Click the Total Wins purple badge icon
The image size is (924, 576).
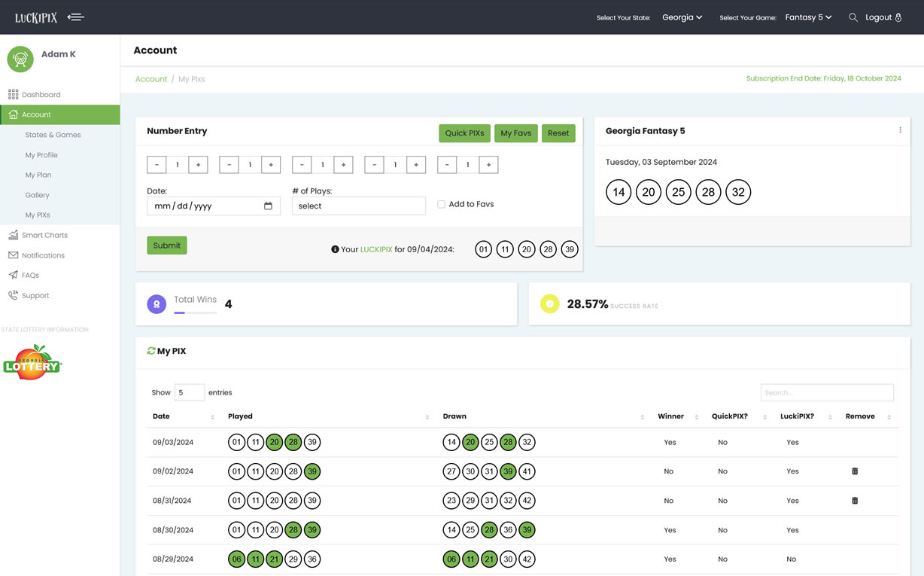click(157, 304)
